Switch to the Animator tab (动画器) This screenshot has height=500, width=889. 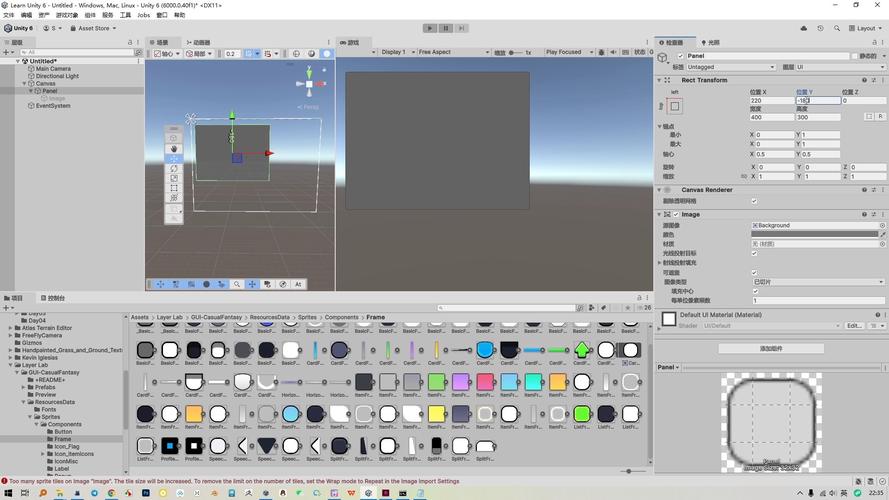199,43
